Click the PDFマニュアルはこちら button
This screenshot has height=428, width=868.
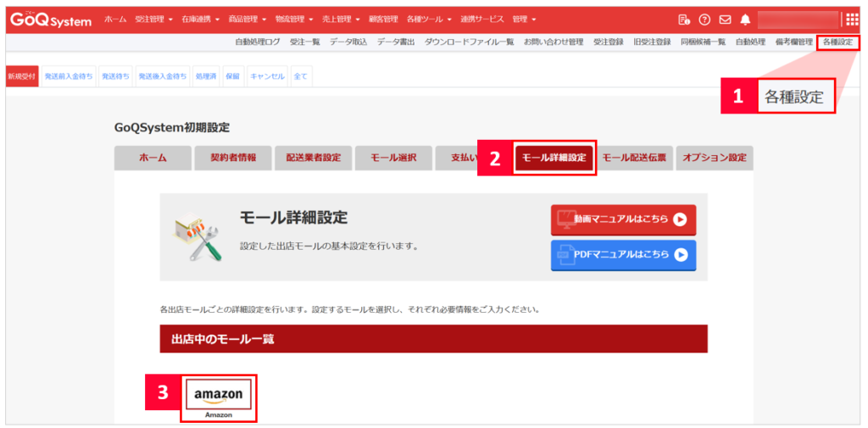623,254
